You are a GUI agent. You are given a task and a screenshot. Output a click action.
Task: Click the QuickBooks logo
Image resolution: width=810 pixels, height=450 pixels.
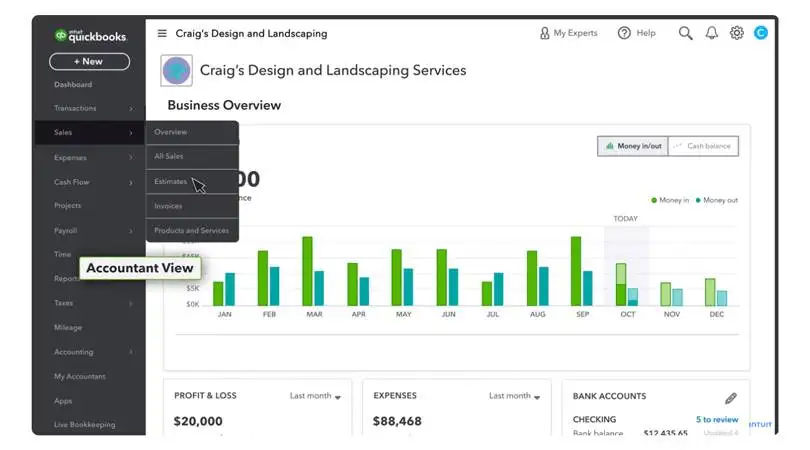[90, 36]
